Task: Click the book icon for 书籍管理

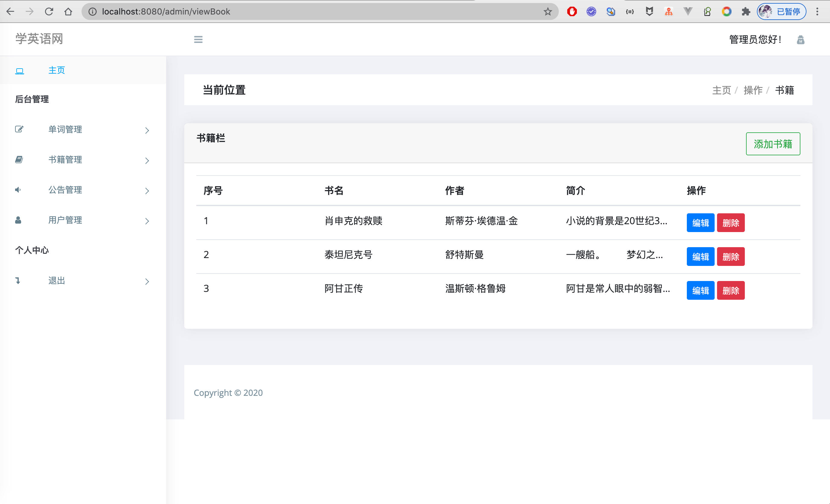Action: (x=19, y=160)
